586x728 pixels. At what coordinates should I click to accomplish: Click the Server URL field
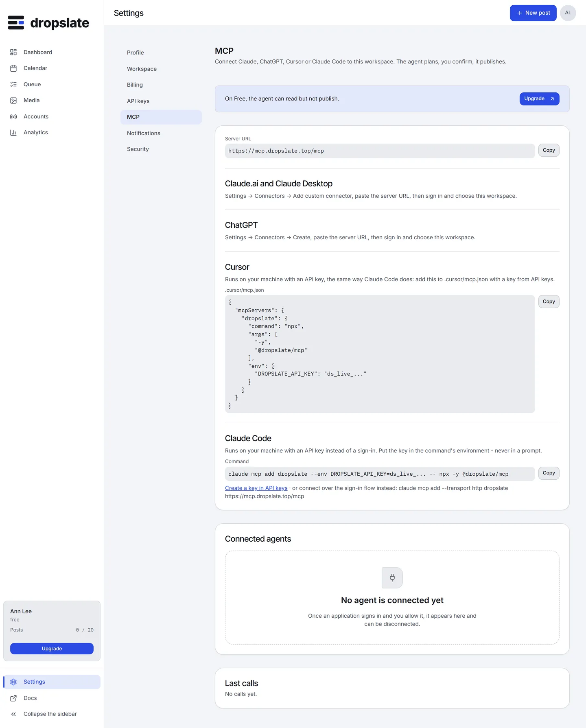pyautogui.click(x=380, y=151)
